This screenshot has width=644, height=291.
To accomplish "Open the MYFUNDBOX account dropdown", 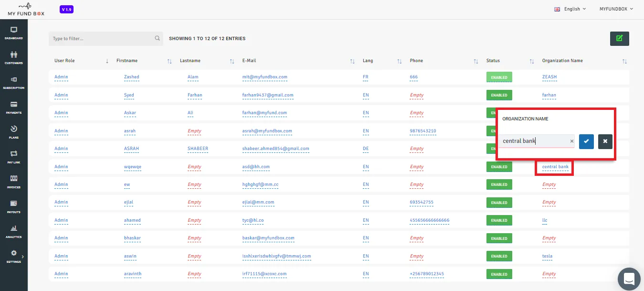I will (616, 9).
